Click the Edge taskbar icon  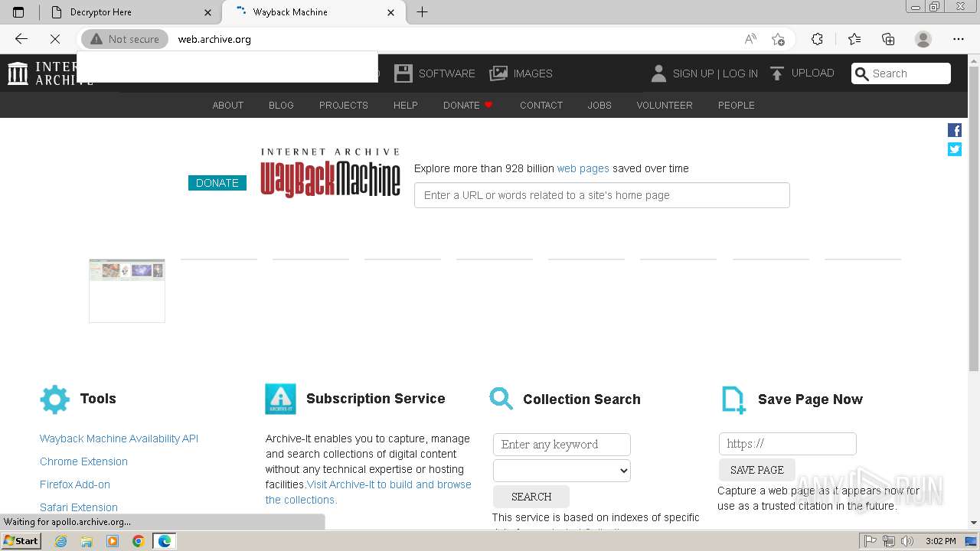(164, 541)
